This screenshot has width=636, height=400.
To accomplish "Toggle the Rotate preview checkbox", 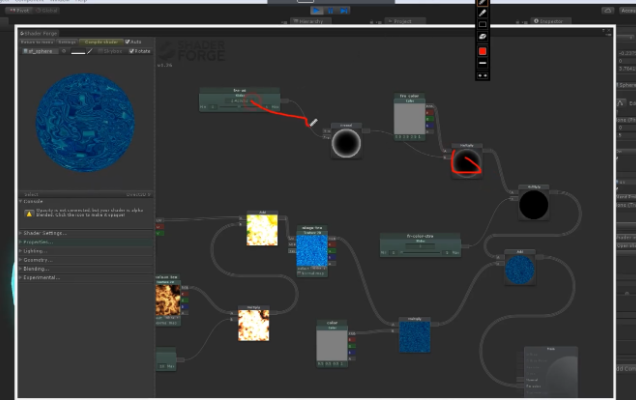I will [131, 50].
